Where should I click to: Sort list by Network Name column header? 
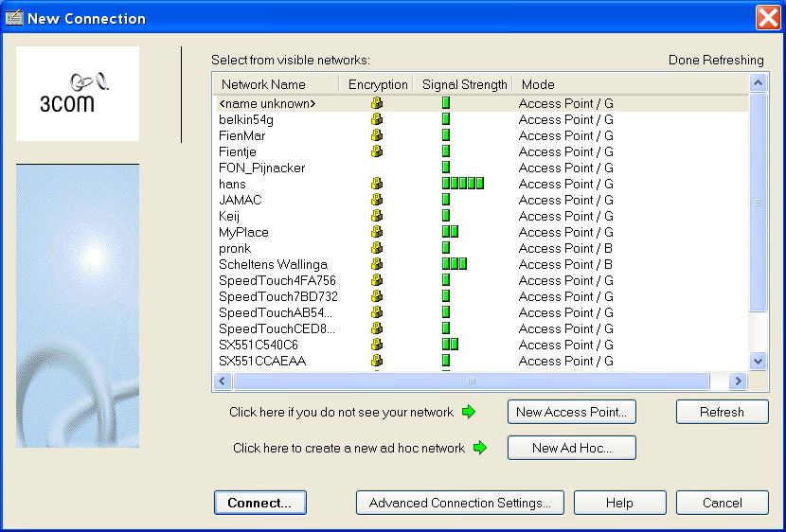click(x=277, y=84)
